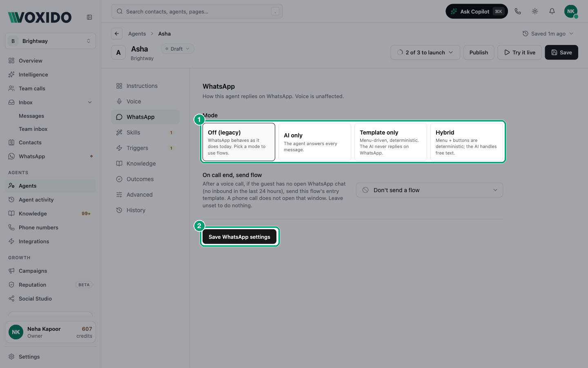Open Integrations page

click(50, 241)
